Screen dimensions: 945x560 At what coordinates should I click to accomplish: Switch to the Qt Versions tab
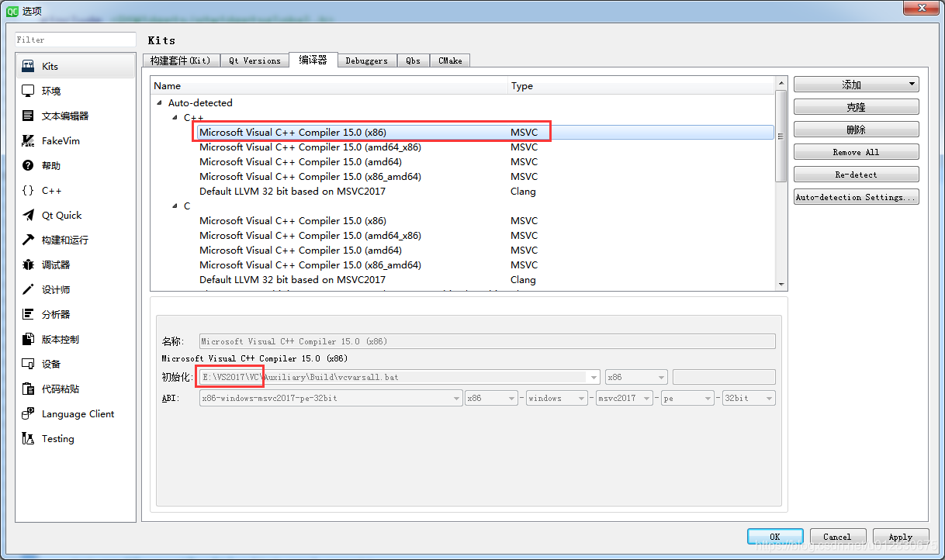(254, 60)
